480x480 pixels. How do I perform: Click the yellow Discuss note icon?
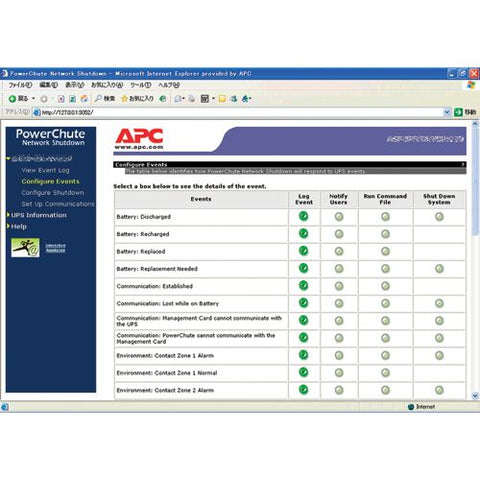[x=222, y=99]
